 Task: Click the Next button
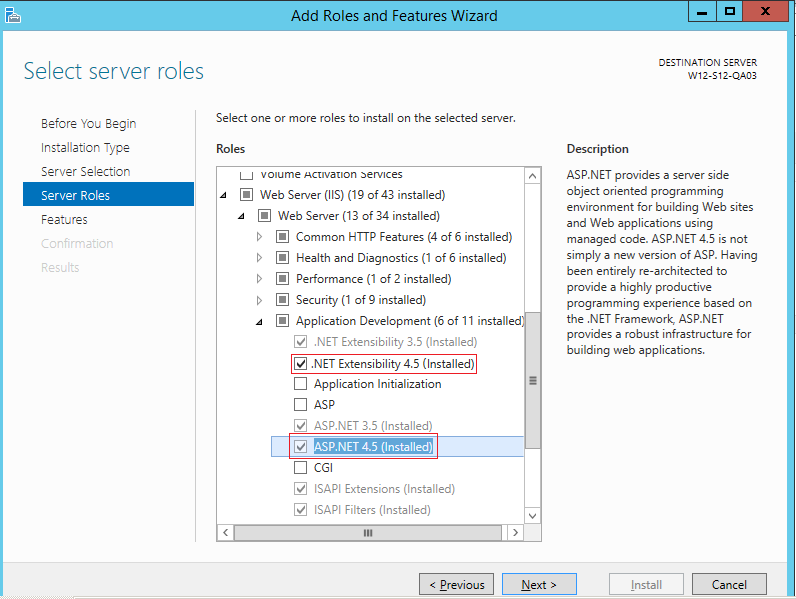point(539,584)
